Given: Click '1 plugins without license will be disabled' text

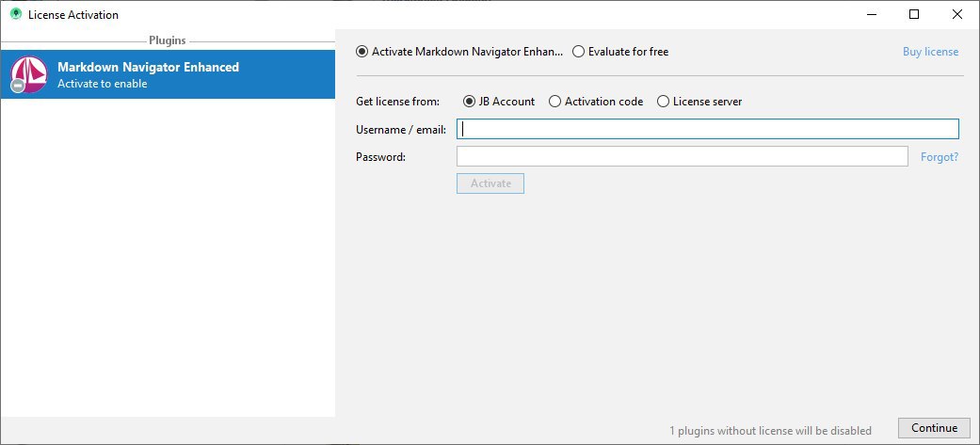Looking at the screenshot, I should coord(770,431).
